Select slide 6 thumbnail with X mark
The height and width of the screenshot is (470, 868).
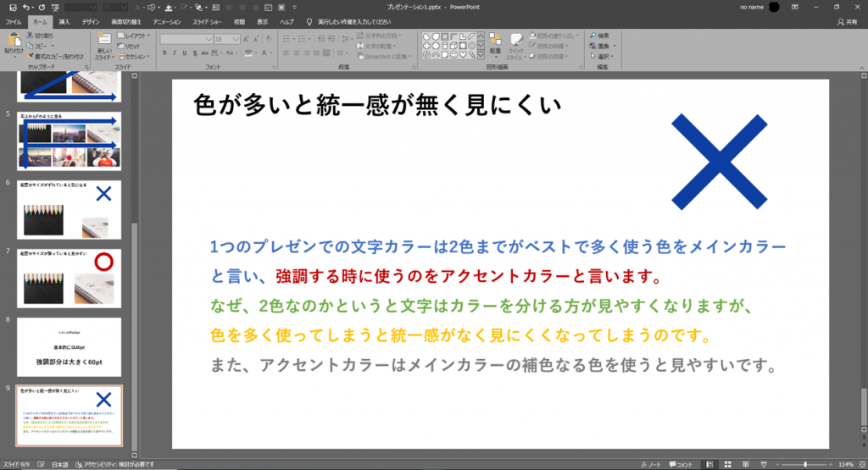[x=70, y=209]
